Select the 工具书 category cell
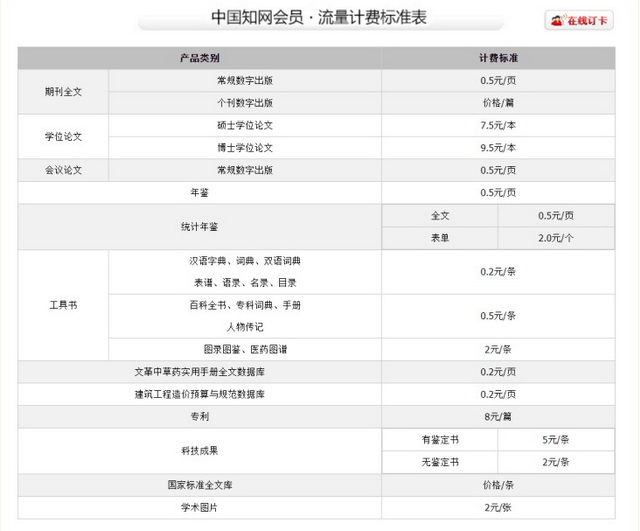The width and height of the screenshot is (640, 531). [62, 305]
